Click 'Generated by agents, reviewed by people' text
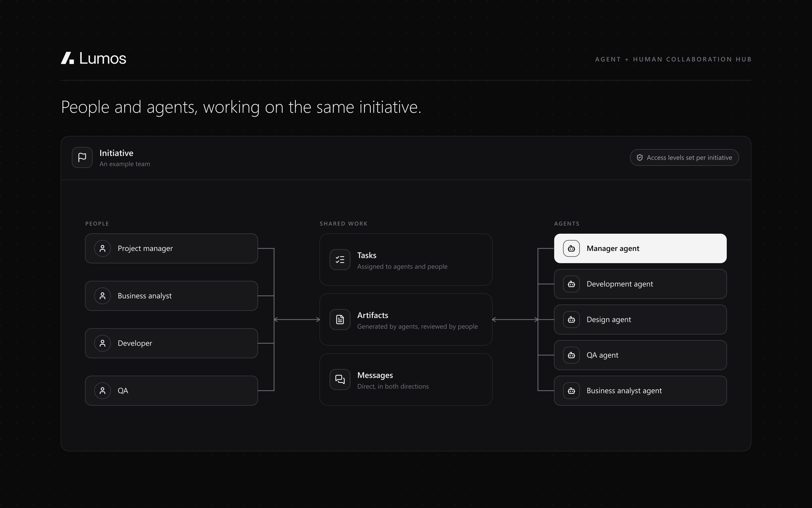 417,327
